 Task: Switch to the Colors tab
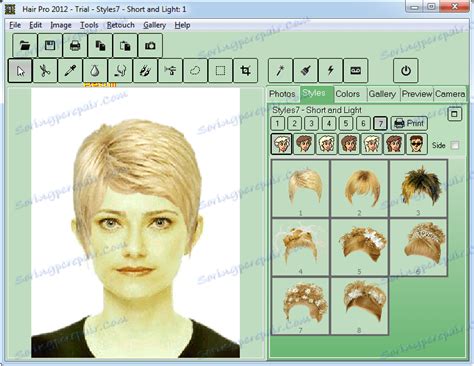348,94
